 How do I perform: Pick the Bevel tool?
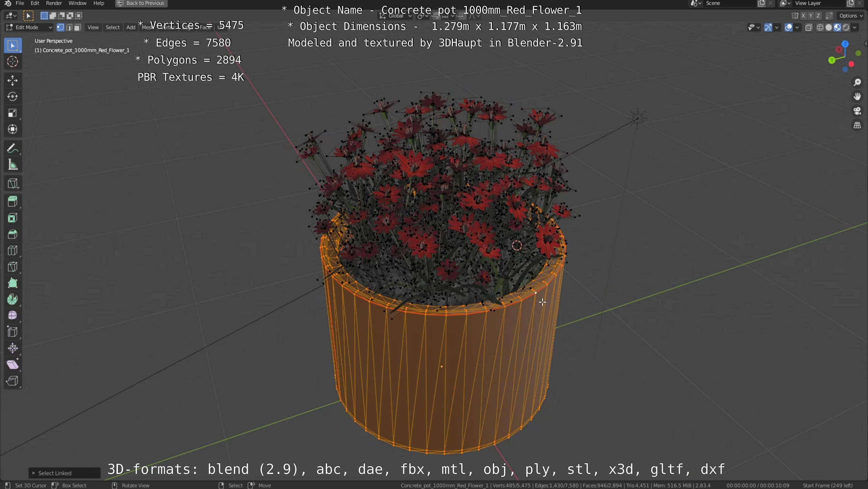(x=13, y=234)
